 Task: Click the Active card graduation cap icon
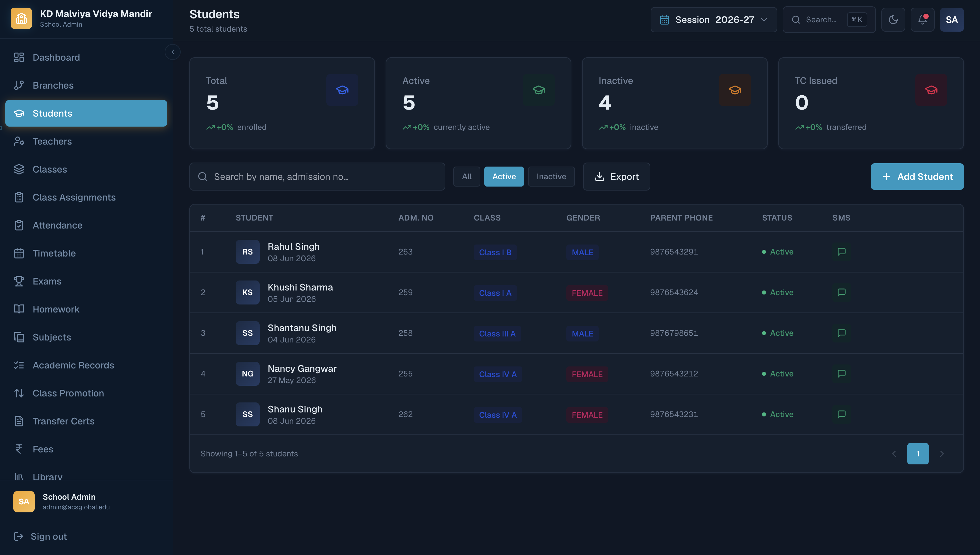[x=538, y=90]
